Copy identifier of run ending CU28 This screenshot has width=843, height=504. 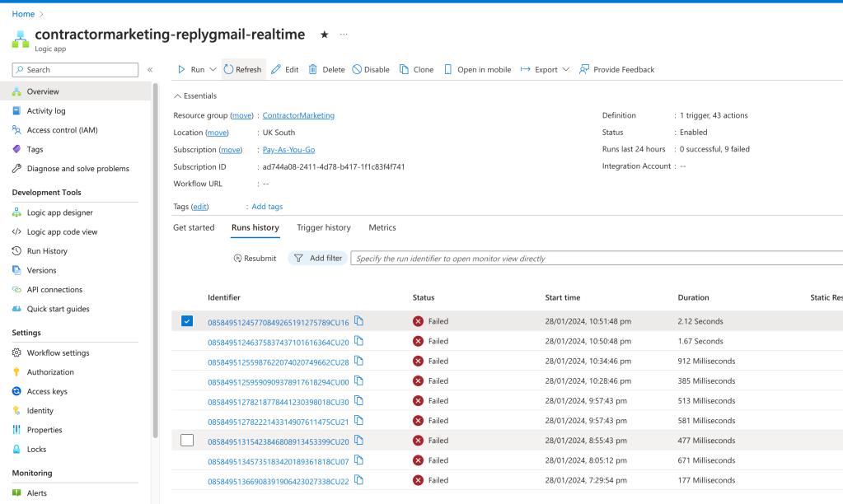click(x=359, y=361)
